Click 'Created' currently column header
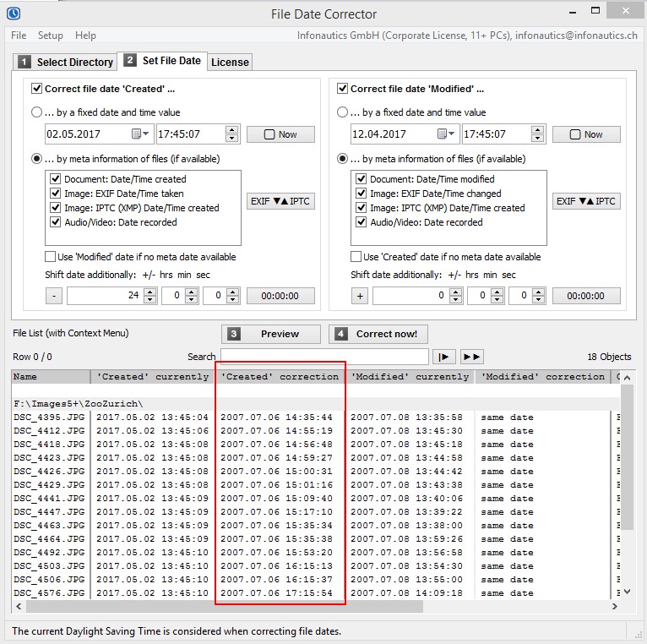Image resolution: width=647 pixels, height=644 pixels. [x=153, y=376]
